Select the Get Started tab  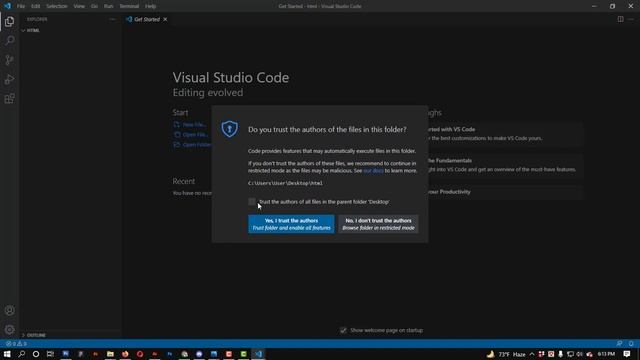(147, 19)
